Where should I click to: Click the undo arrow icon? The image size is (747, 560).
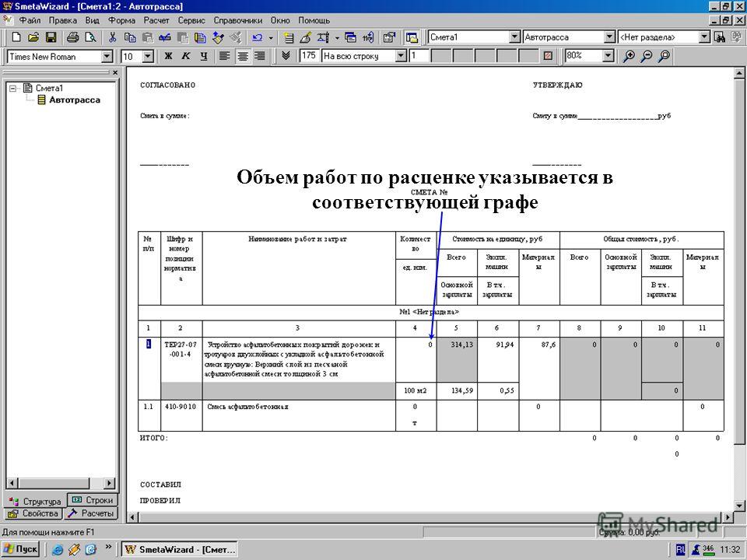258,37
